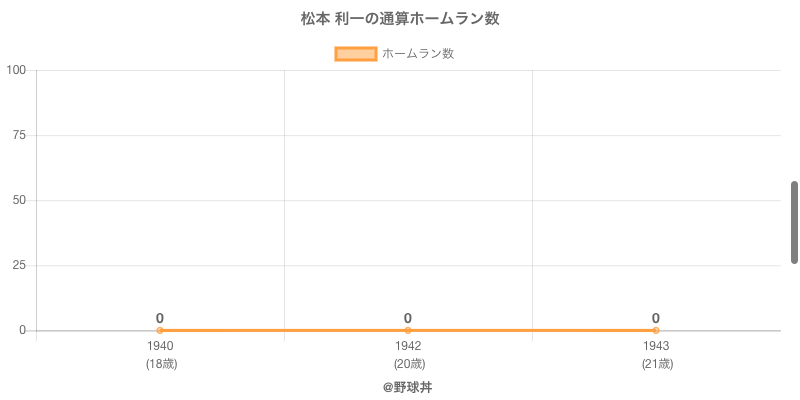Screen dimensions: 800x400
Task: Click the 50 y-axis tick label
Action: click(19, 200)
